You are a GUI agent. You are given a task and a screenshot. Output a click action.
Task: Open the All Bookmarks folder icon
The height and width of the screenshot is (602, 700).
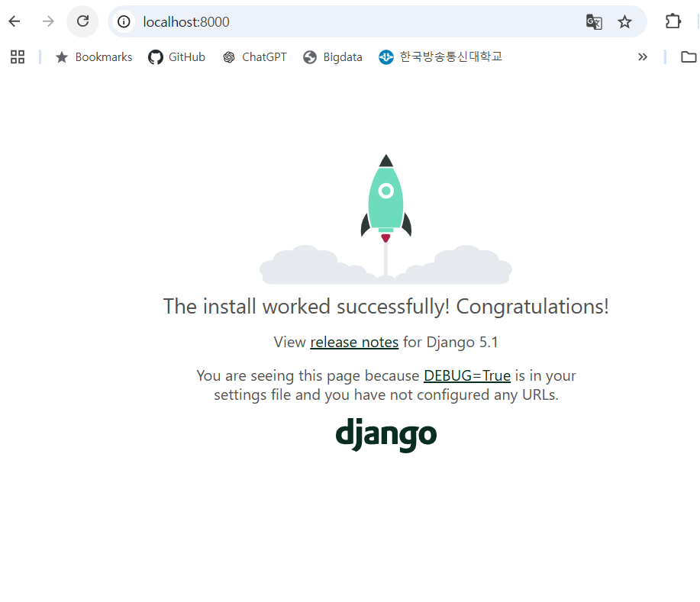(x=689, y=56)
